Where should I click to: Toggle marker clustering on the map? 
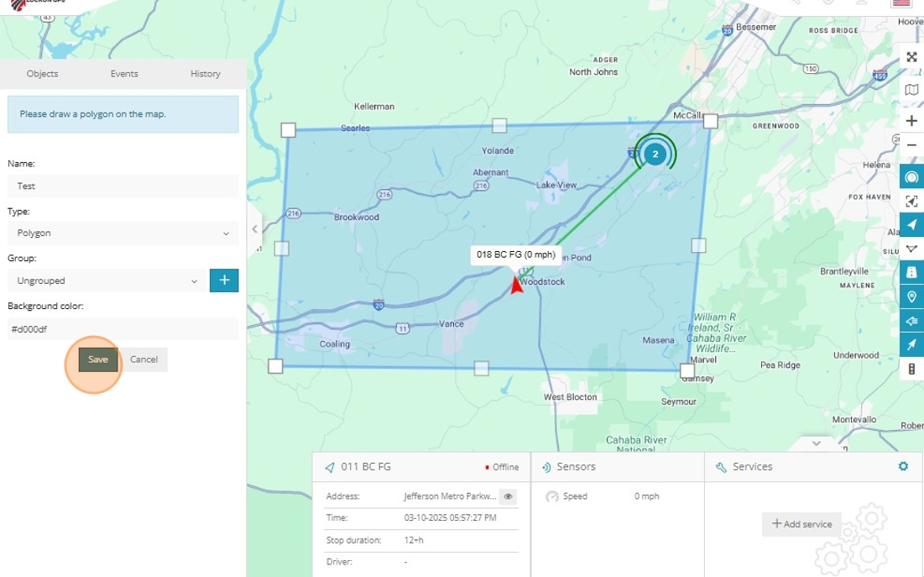(x=911, y=177)
